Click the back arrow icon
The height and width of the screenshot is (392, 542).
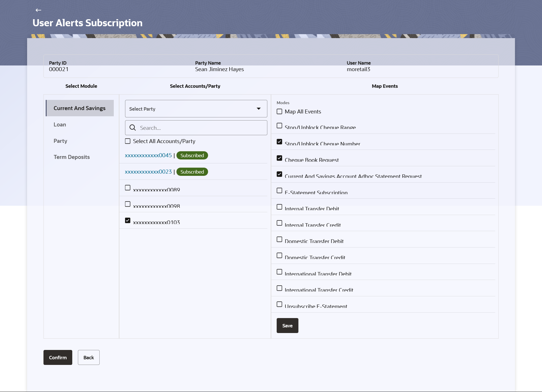[x=38, y=10]
